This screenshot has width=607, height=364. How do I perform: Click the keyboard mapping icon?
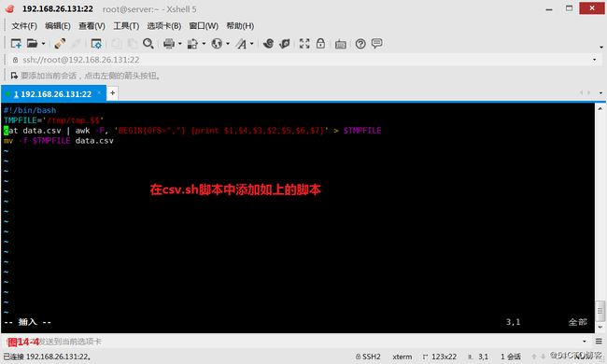pos(341,44)
